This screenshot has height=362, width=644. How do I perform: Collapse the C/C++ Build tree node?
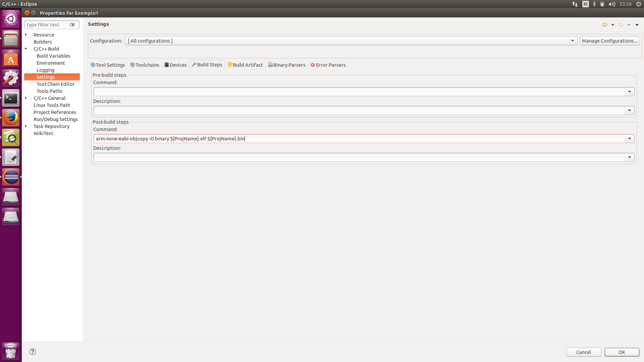[26, 49]
